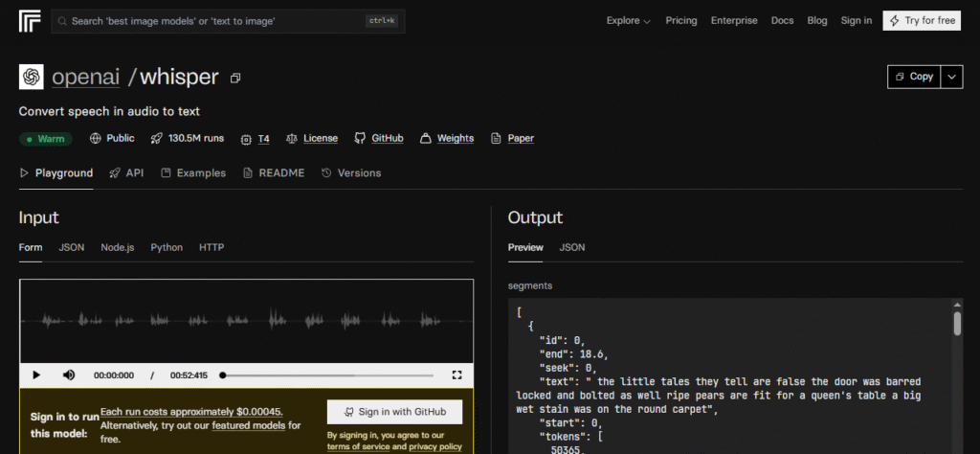Open the Weights link

(x=455, y=139)
